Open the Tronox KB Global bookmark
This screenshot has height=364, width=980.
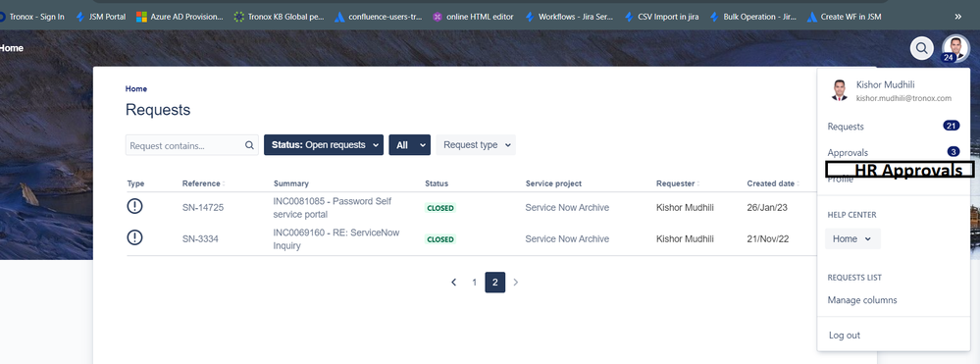click(279, 17)
